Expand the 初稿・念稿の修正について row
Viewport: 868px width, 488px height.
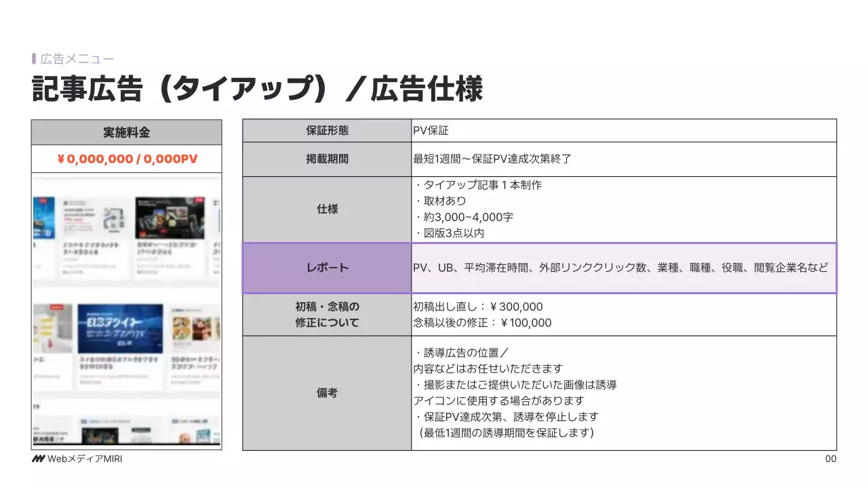[326, 314]
